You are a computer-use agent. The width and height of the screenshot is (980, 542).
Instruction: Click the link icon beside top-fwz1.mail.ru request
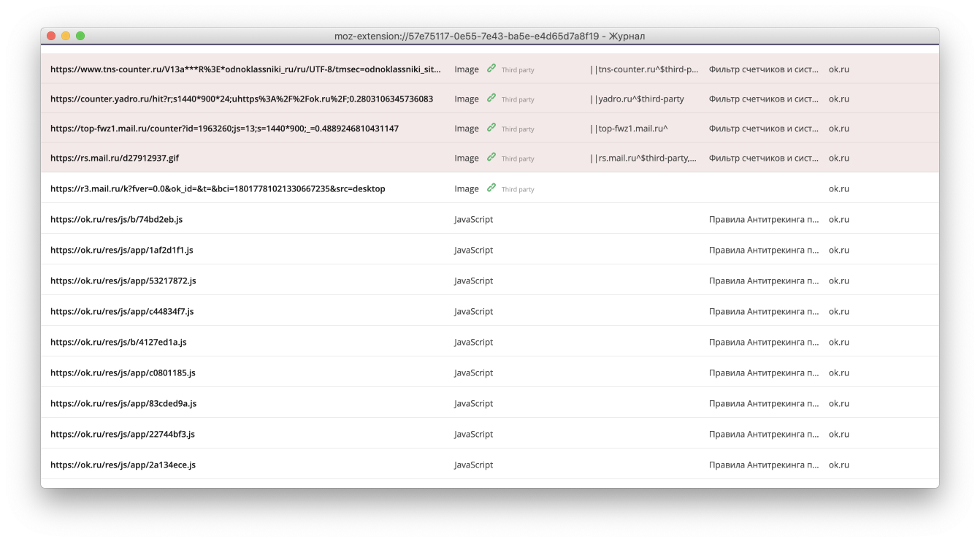[x=491, y=128]
